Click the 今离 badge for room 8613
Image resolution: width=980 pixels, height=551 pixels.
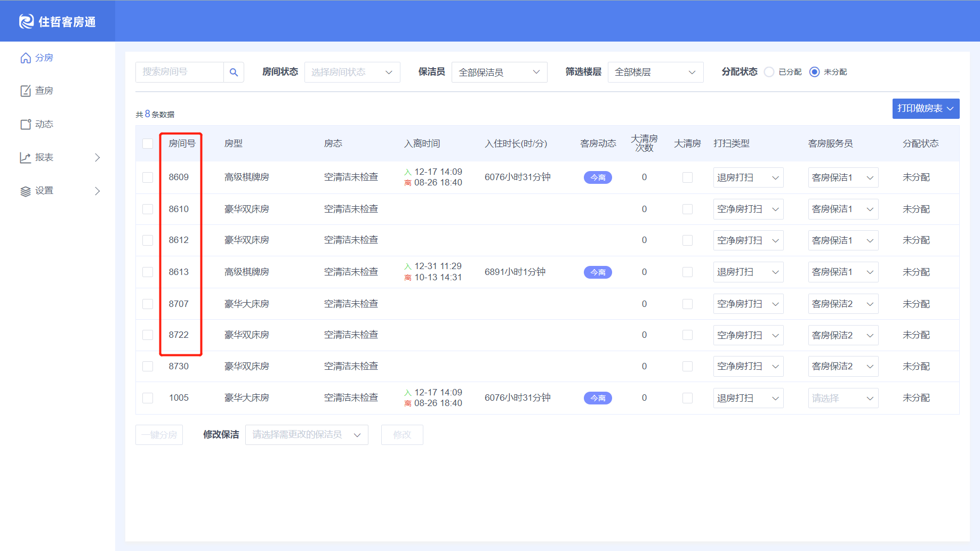(x=598, y=272)
